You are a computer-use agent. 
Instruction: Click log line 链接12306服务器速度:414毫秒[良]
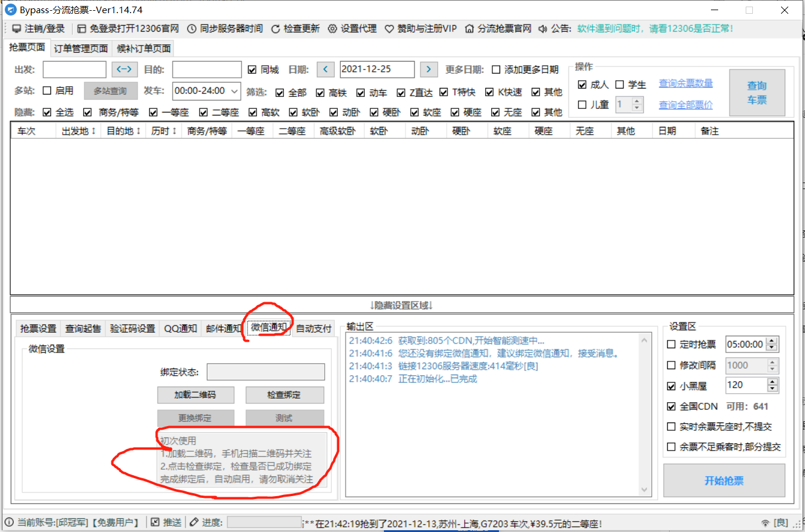444,366
